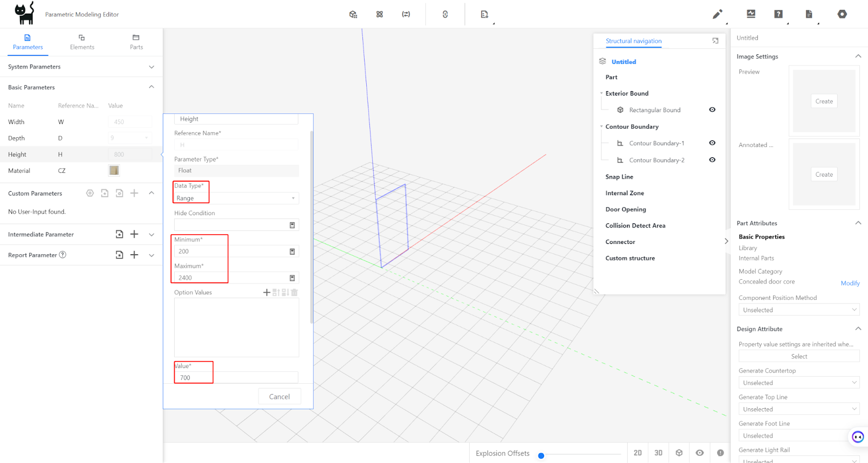This screenshot has width=868, height=463.
Task: Hide the Rectangular Bound using eye icon
Action: point(712,110)
